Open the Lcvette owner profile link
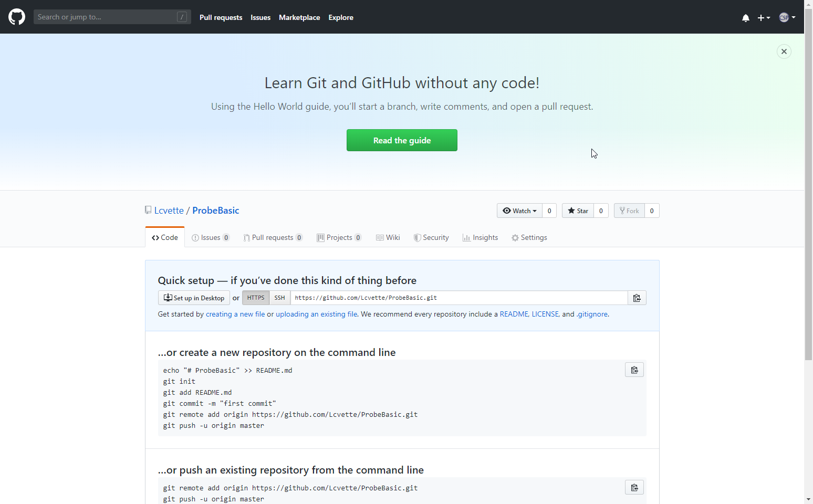Screen dimensions: 813x504 [169, 211]
